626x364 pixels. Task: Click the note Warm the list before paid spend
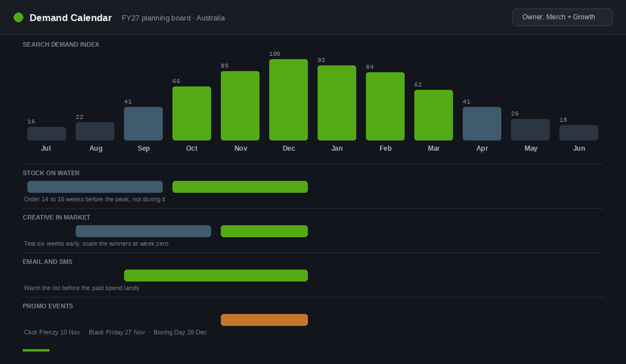pos(81,288)
